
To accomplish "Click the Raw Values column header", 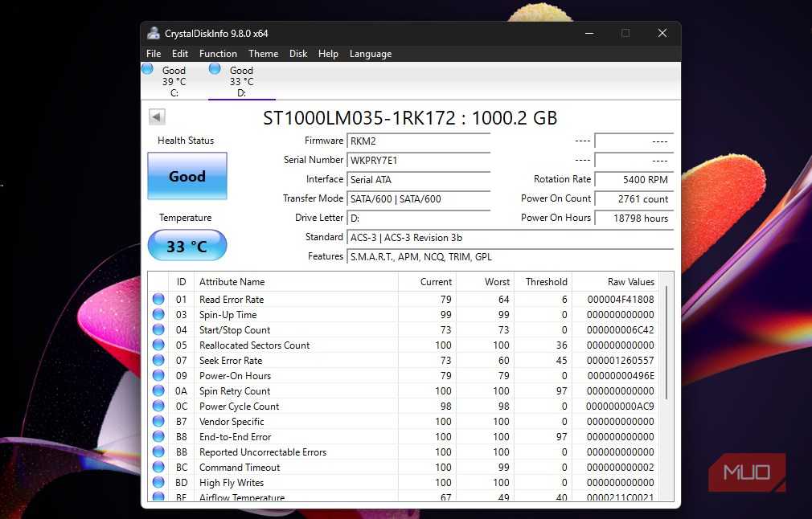I will 615,281.
